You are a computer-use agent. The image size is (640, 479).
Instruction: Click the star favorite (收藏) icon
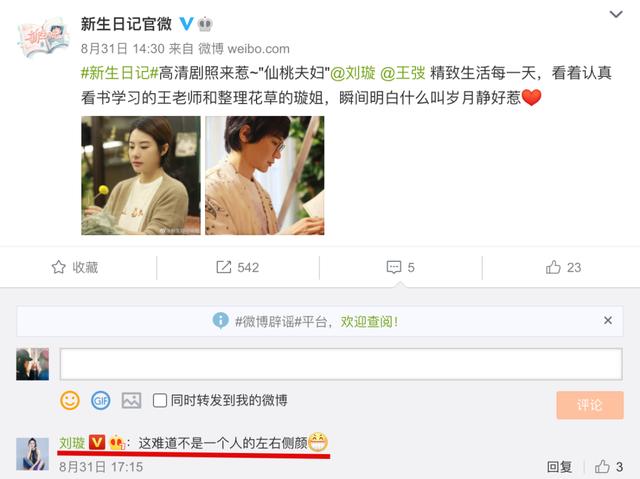[x=58, y=267]
